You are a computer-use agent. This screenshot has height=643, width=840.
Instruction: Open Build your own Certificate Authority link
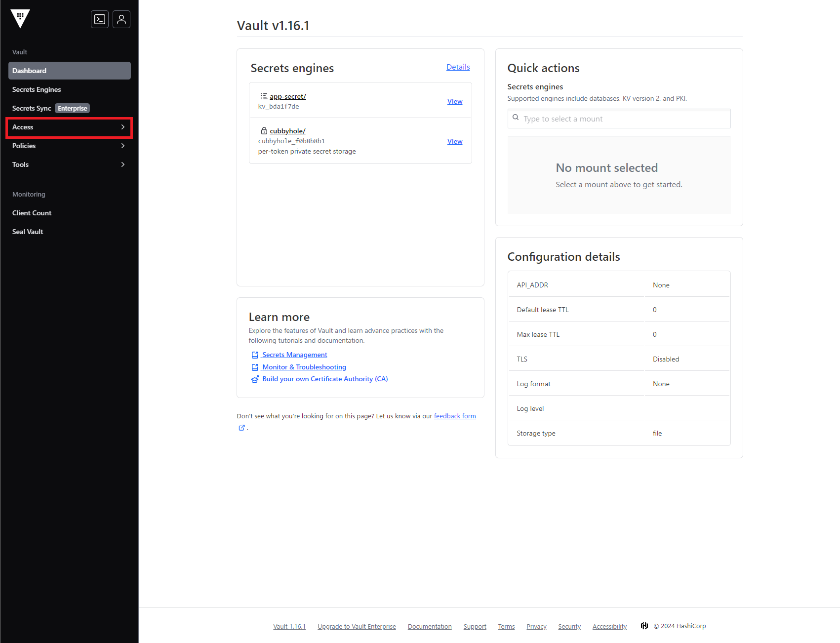click(x=325, y=379)
